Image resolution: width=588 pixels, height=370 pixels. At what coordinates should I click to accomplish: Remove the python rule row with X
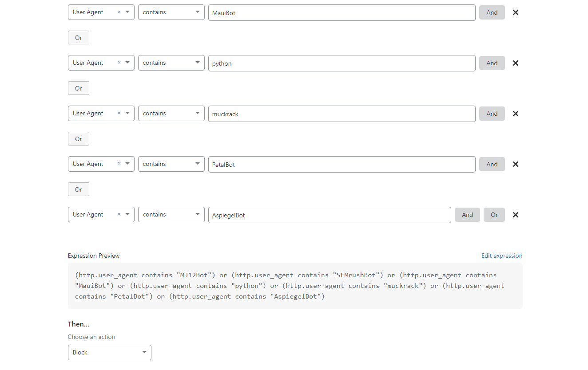[516, 63]
